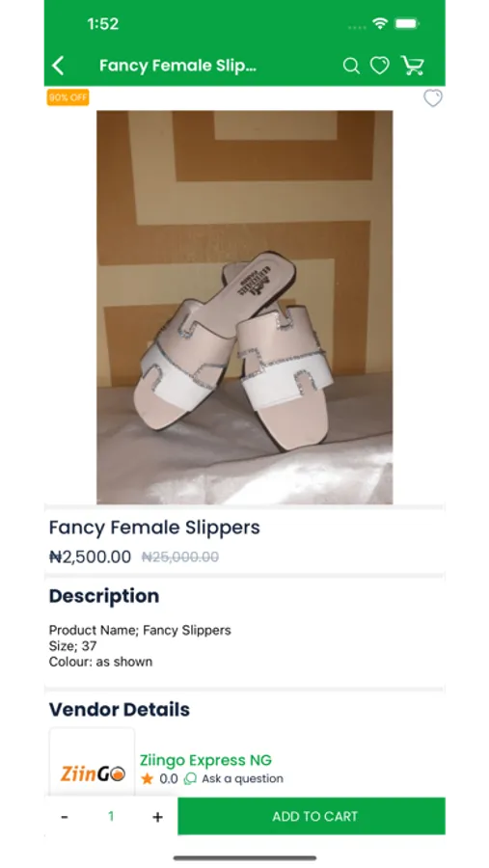Decrease quantity with minus button
Image resolution: width=489 pixels, height=868 pixels.
pyautogui.click(x=65, y=817)
